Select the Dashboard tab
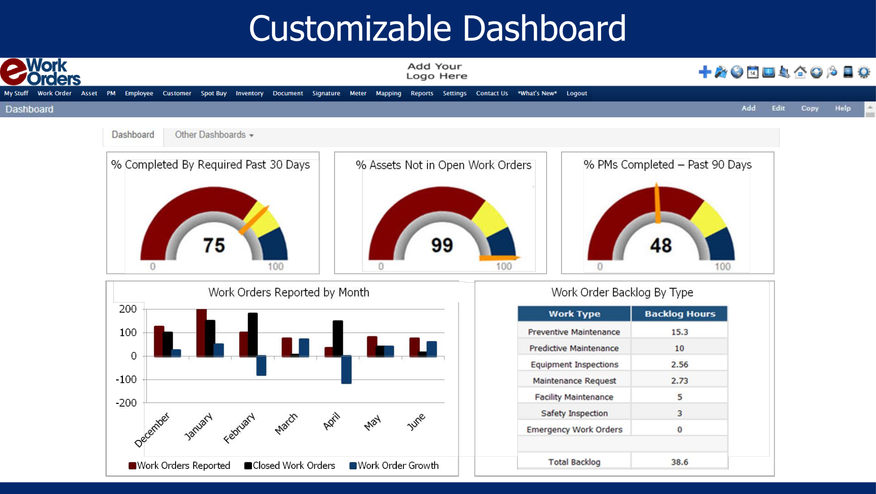This screenshot has height=494, width=876. pos(133,135)
